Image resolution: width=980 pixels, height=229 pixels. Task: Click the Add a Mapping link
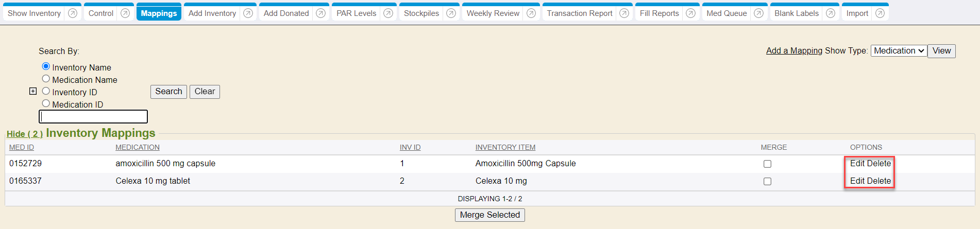[x=794, y=51]
